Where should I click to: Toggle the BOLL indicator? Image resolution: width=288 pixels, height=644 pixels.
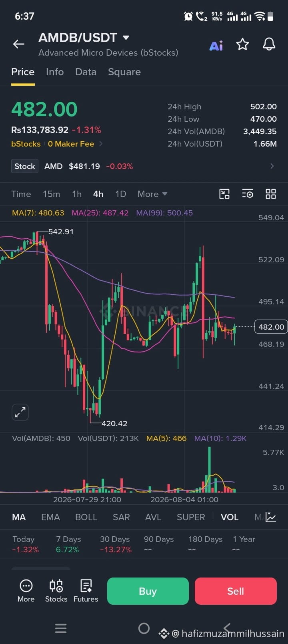[86, 517]
